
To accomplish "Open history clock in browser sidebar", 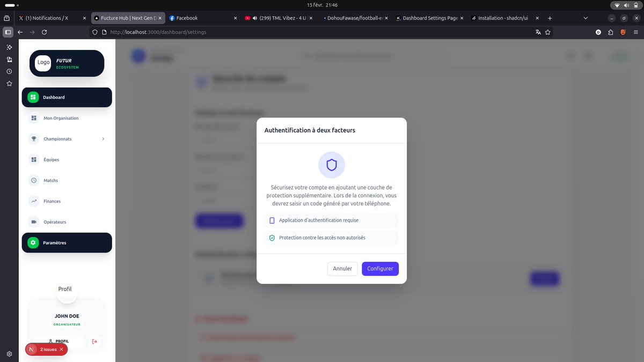I will (x=9, y=71).
